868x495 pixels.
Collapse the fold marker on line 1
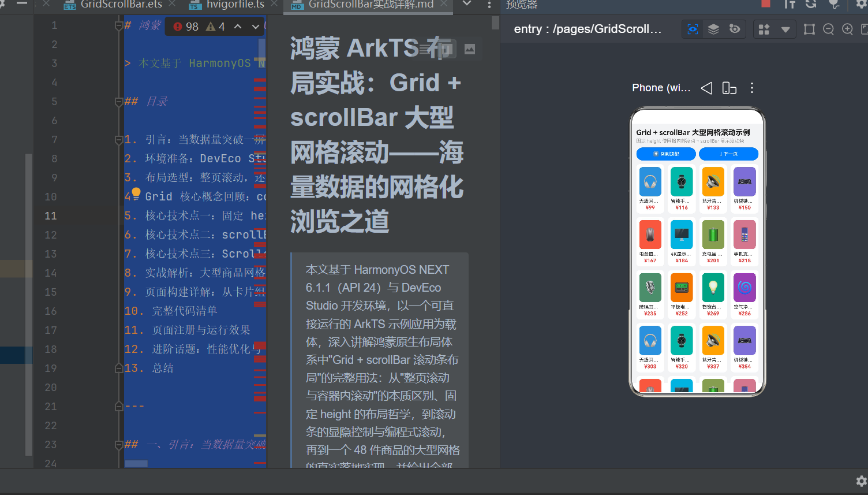pos(118,25)
